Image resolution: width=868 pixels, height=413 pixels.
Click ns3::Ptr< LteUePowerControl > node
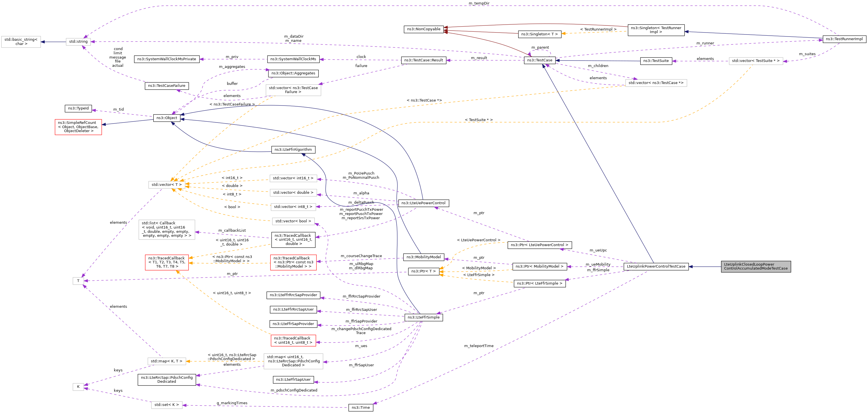539,245
